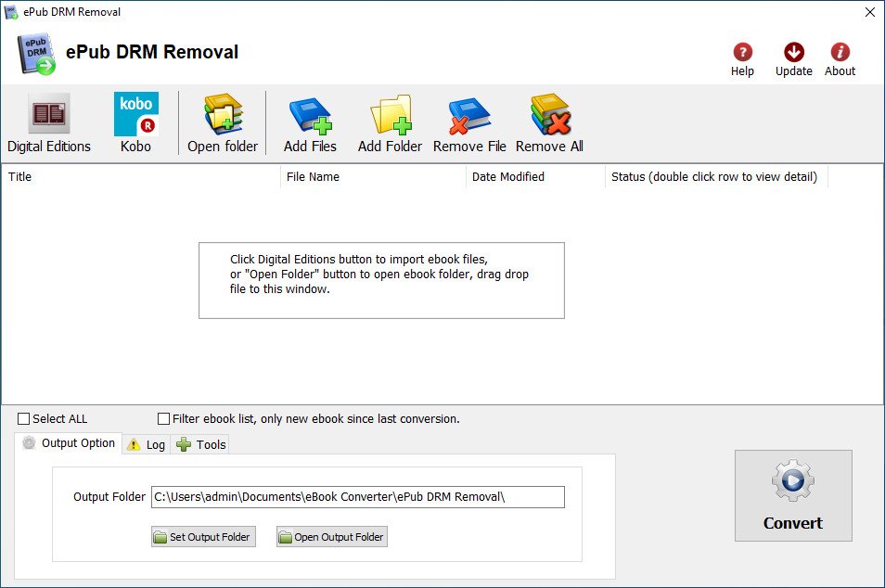Click the Status column header
The height and width of the screenshot is (588, 885).
click(716, 176)
